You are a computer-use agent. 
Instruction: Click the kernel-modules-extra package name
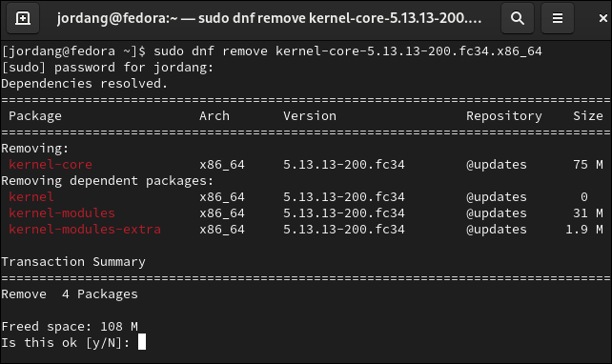point(85,230)
